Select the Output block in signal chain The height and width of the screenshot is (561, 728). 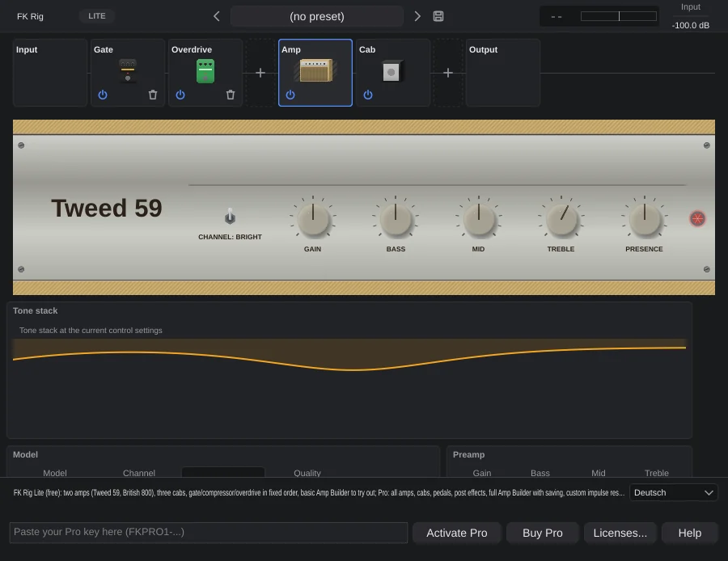(503, 73)
